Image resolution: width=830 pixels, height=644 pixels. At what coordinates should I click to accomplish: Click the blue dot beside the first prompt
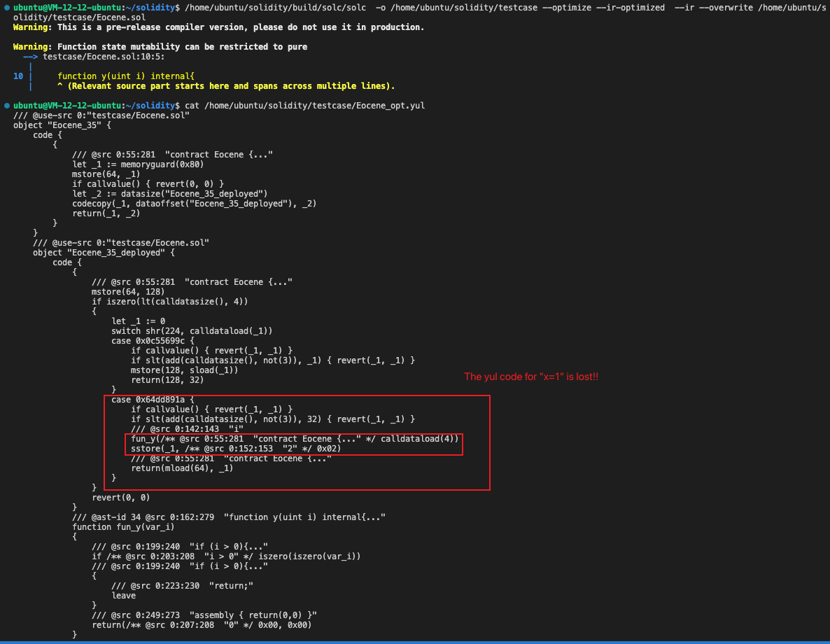[7, 8]
